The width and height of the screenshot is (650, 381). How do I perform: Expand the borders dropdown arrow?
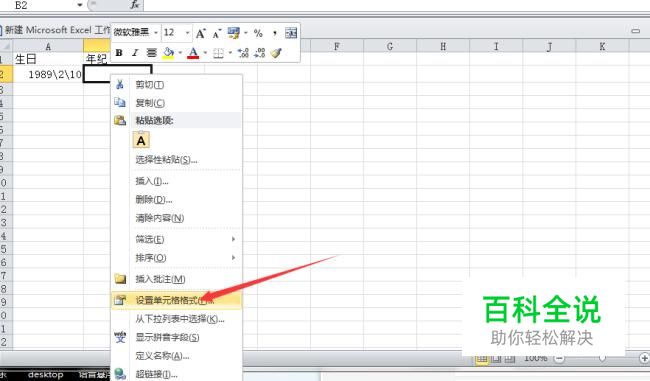pos(230,53)
